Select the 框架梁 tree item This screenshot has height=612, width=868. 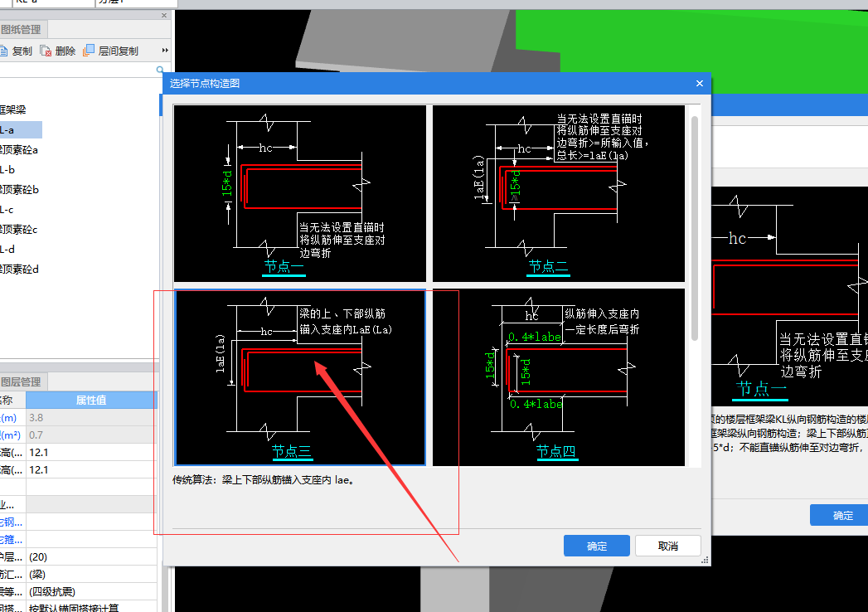pos(13,109)
